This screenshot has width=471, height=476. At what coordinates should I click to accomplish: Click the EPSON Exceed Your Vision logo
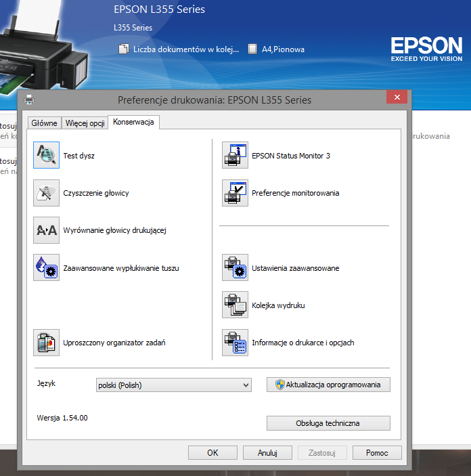click(x=426, y=49)
